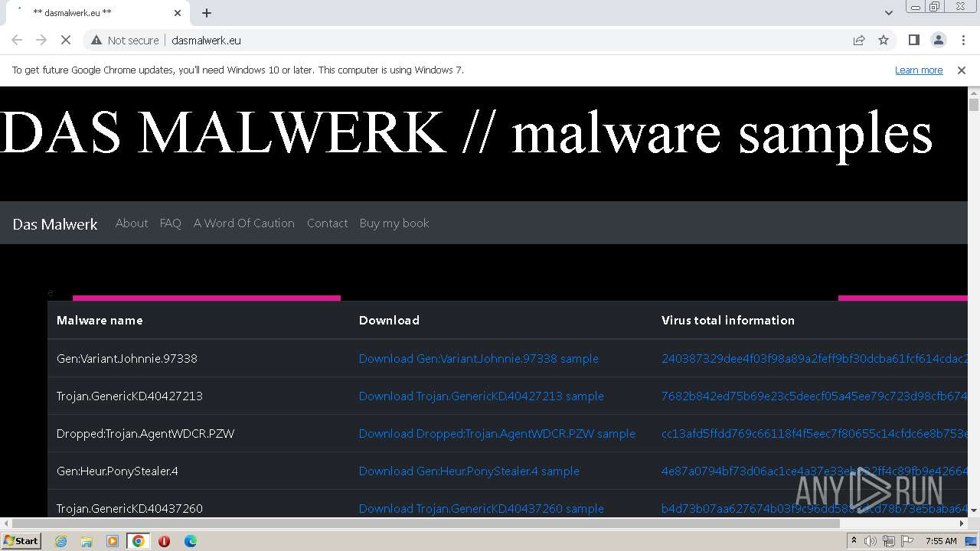Open the Contact page
This screenshot has width=980, height=551.
click(327, 223)
